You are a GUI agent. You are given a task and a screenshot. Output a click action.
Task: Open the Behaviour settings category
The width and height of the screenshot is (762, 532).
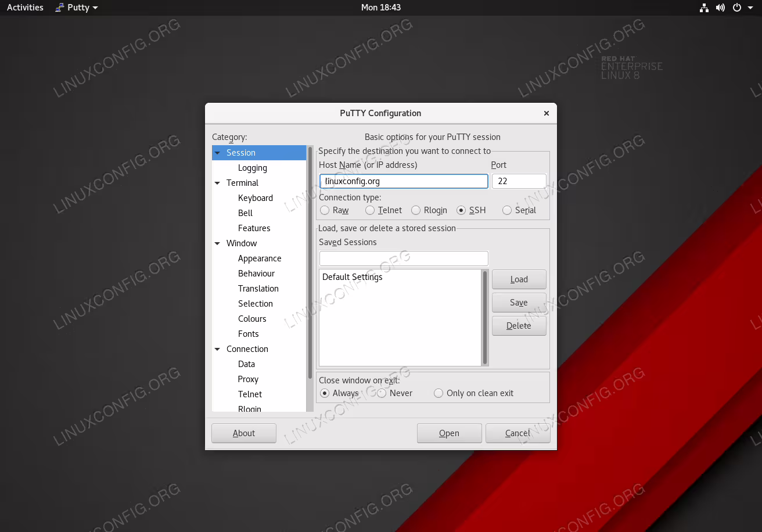point(256,274)
